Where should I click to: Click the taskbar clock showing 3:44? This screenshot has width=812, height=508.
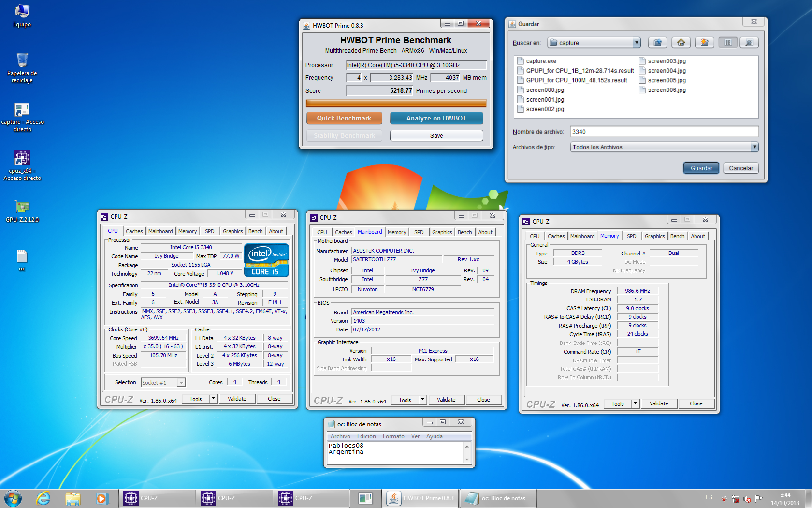tap(785, 499)
